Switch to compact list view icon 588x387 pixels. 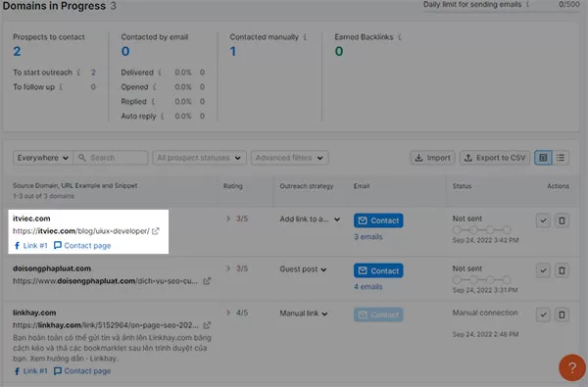[x=561, y=158]
